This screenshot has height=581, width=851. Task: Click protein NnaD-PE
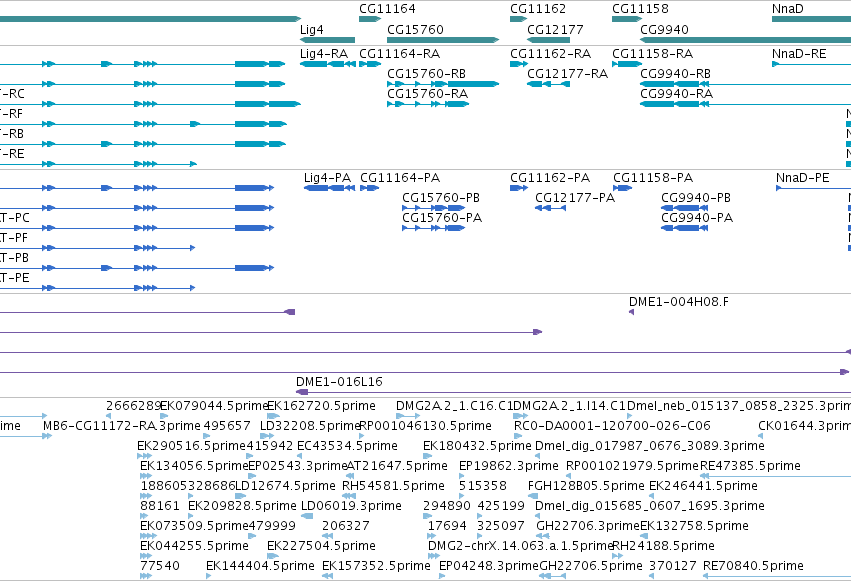814,188
